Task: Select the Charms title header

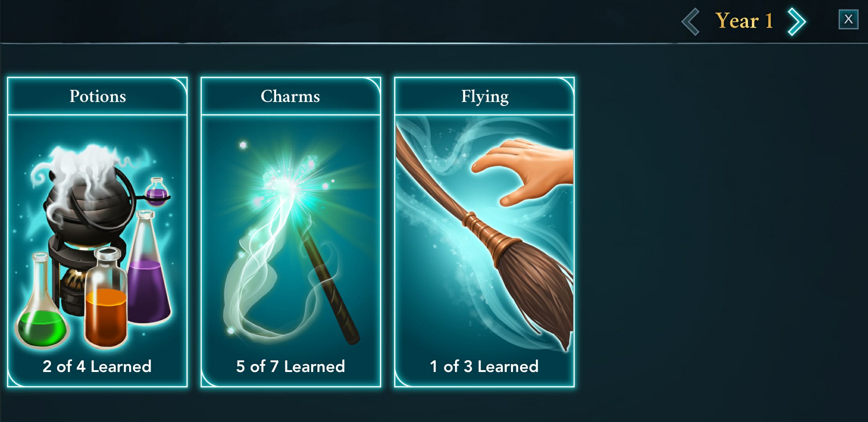Action: (291, 96)
